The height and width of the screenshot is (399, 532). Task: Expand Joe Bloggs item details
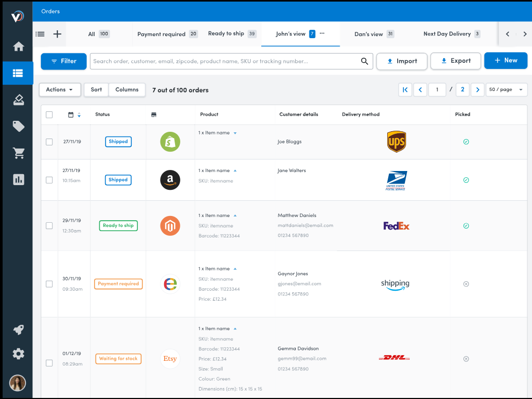click(235, 133)
